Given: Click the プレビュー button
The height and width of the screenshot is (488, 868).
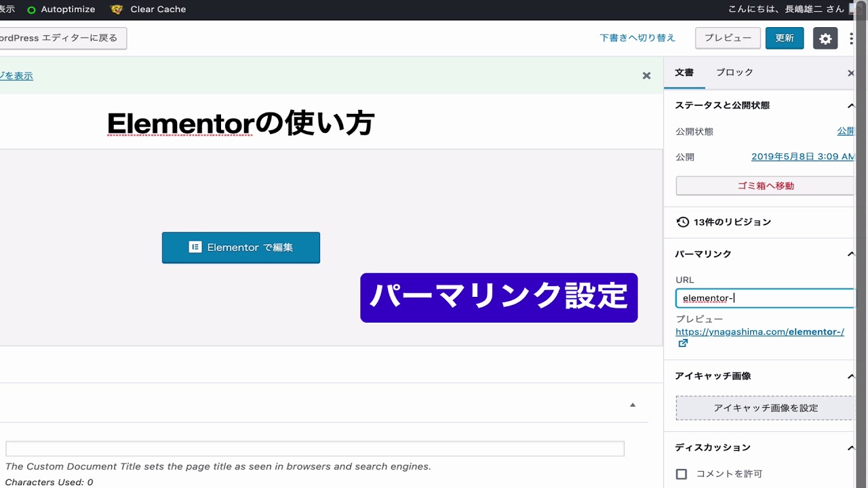Looking at the screenshot, I should coord(728,38).
